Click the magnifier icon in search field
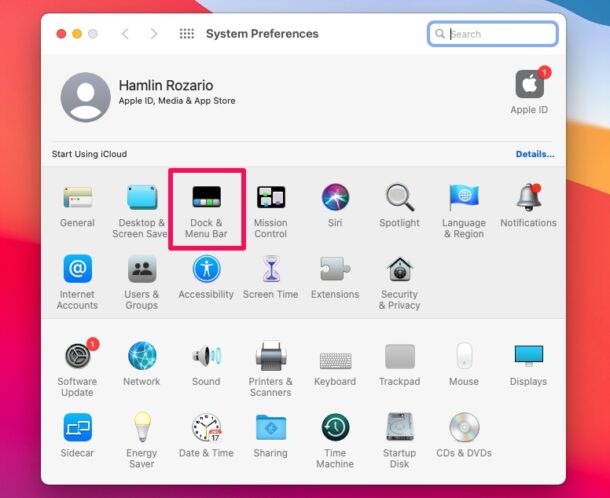The height and width of the screenshot is (498, 610). click(440, 34)
